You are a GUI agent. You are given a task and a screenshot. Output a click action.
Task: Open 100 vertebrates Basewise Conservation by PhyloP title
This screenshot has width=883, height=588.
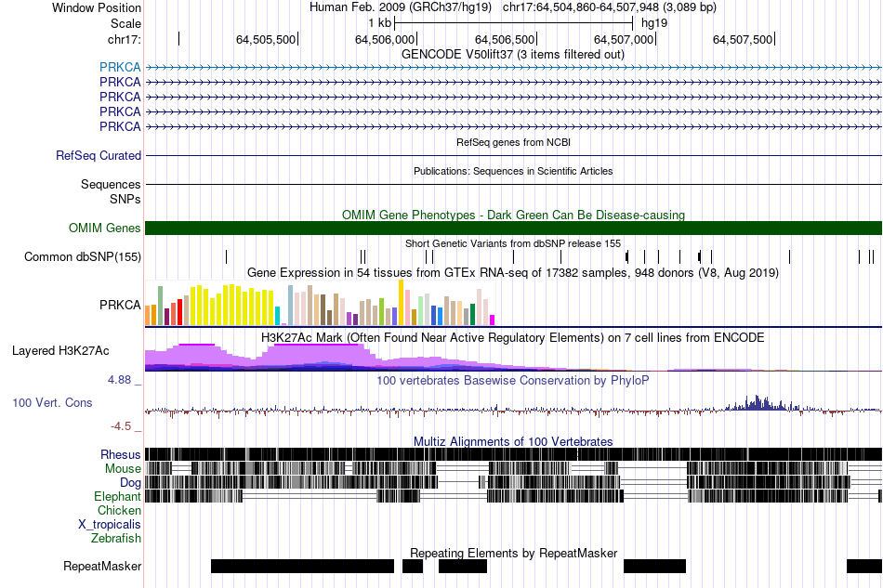(513, 380)
